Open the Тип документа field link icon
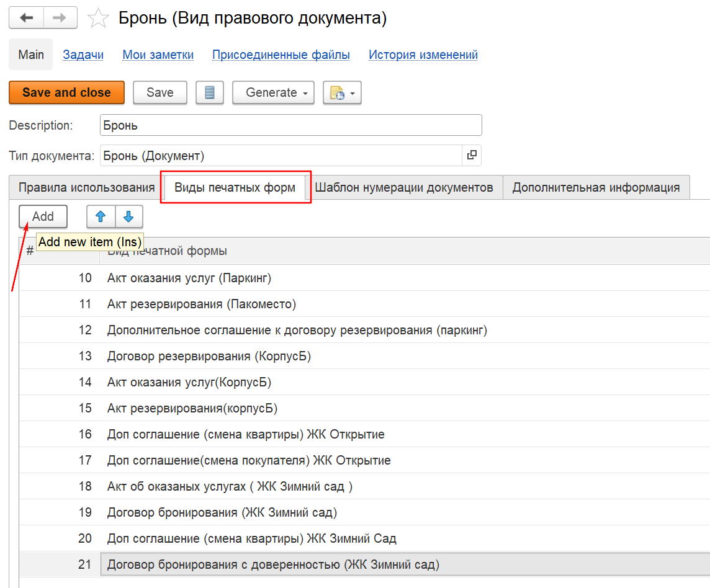 (x=472, y=155)
